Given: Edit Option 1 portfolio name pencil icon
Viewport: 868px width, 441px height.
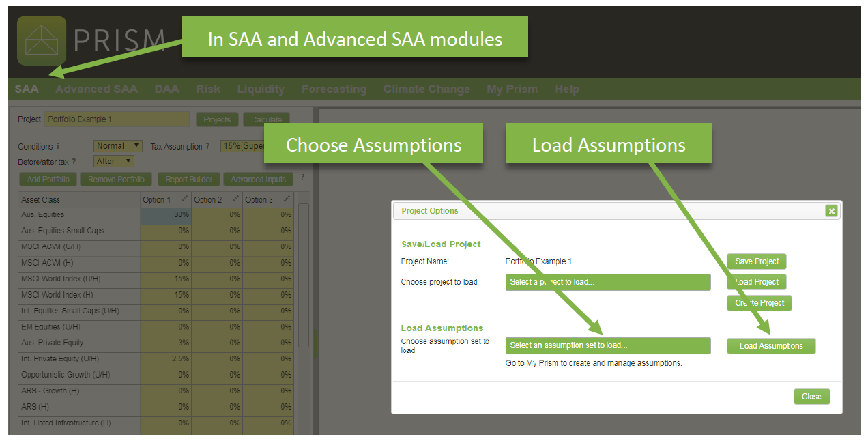Looking at the screenshot, I should [x=184, y=199].
